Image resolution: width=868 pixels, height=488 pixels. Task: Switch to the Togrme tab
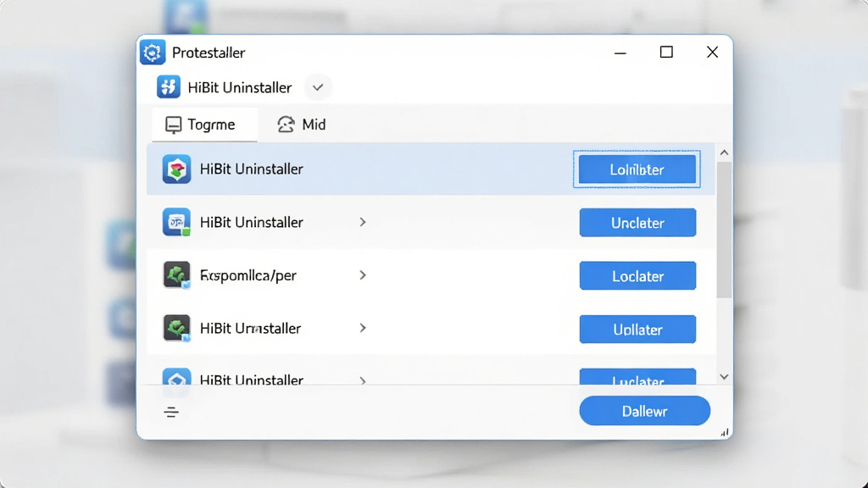pos(204,125)
